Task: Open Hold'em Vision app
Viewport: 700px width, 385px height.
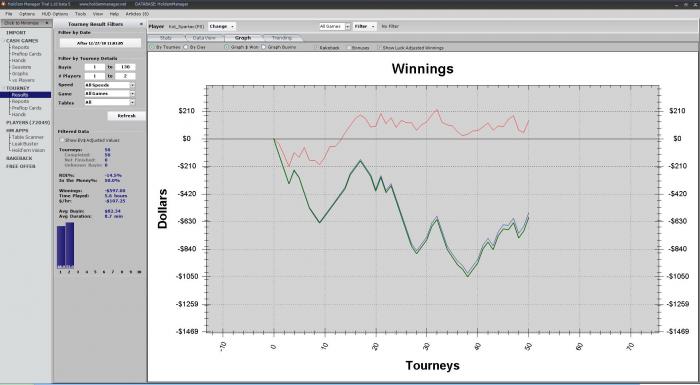Action: 28,150
